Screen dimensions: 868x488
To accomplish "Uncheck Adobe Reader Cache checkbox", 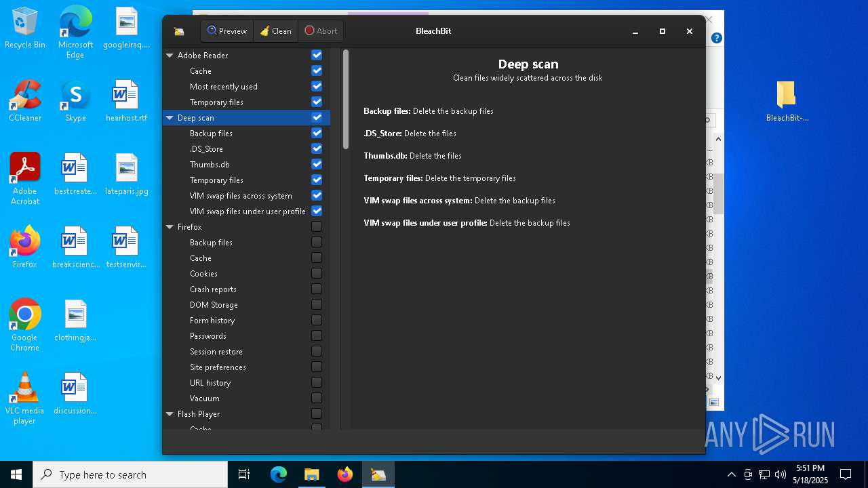I will [317, 70].
